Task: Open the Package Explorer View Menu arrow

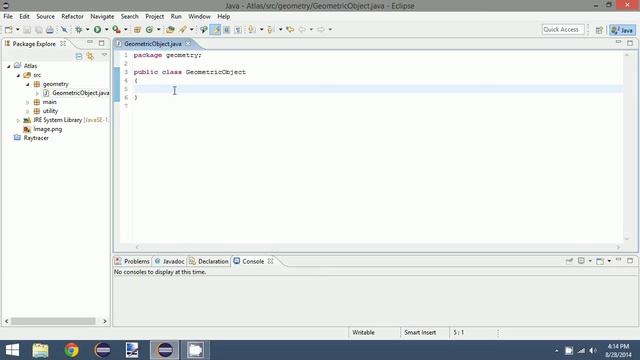Action: (104, 55)
